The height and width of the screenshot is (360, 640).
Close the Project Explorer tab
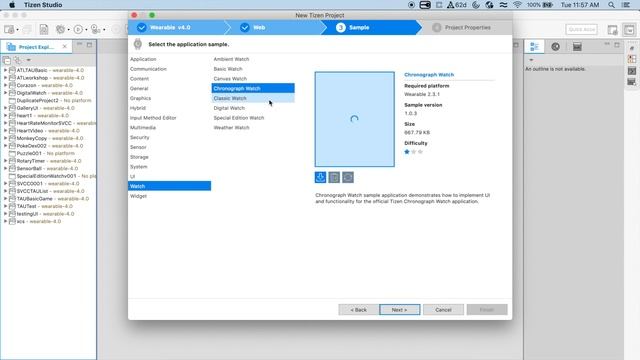pyautogui.click(x=64, y=47)
